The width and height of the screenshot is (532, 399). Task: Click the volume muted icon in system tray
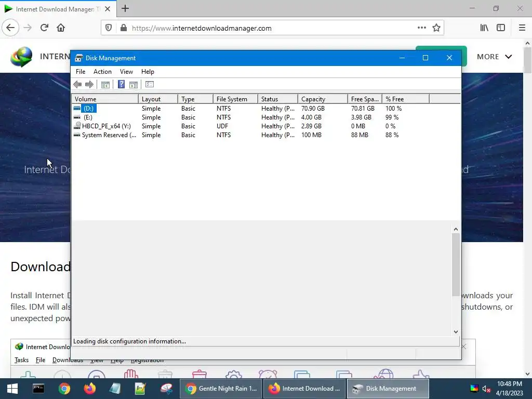(x=486, y=389)
